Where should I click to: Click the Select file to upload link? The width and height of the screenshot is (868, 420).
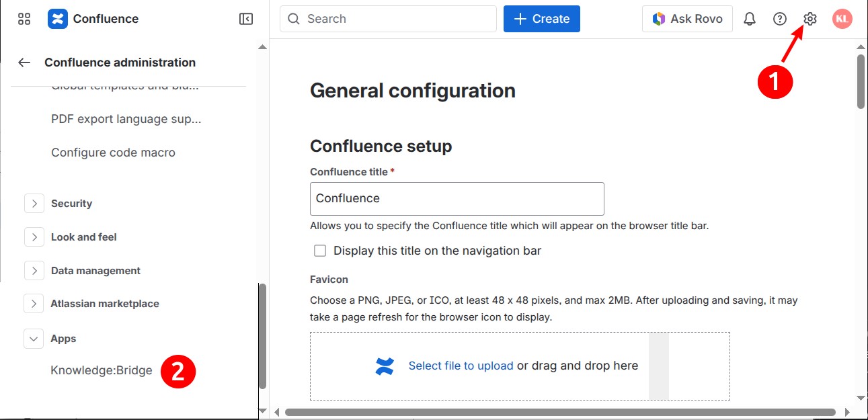coord(461,366)
